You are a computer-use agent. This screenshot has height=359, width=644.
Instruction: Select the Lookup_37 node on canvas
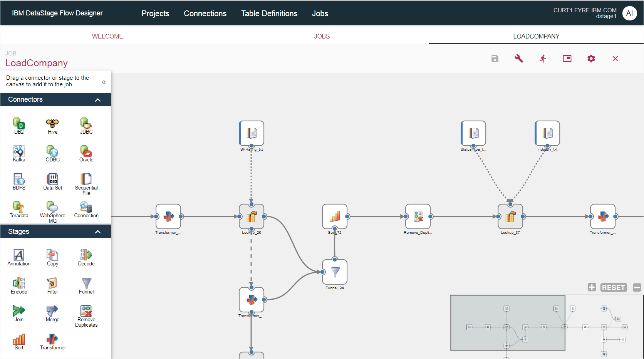[510, 216]
